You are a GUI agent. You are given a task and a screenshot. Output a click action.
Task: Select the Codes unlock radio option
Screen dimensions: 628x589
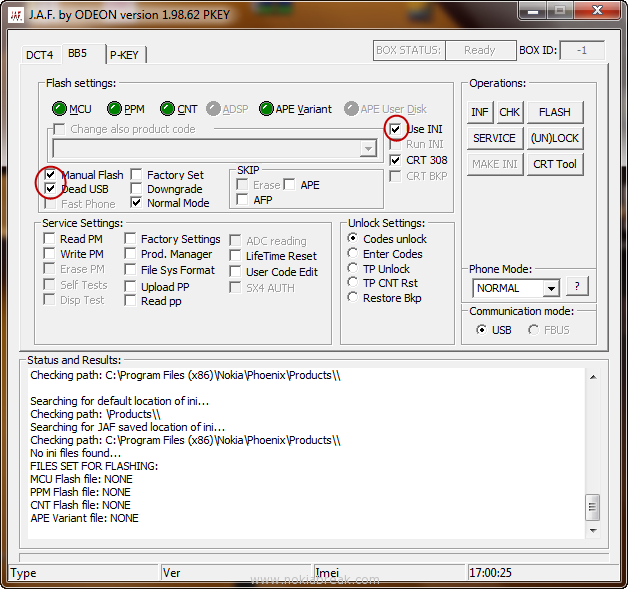tap(352, 238)
